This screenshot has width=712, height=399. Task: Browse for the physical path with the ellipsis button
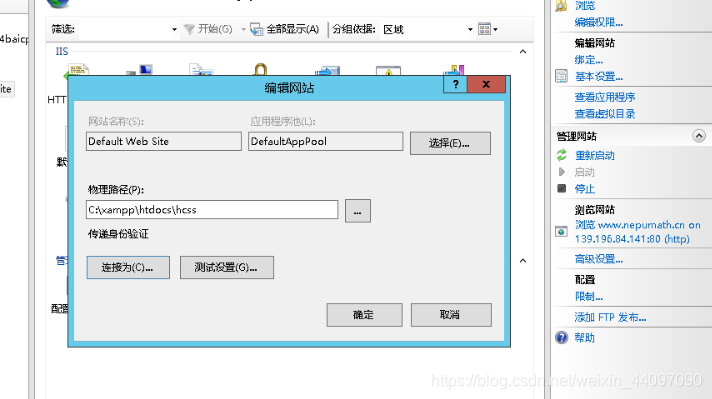click(x=358, y=211)
